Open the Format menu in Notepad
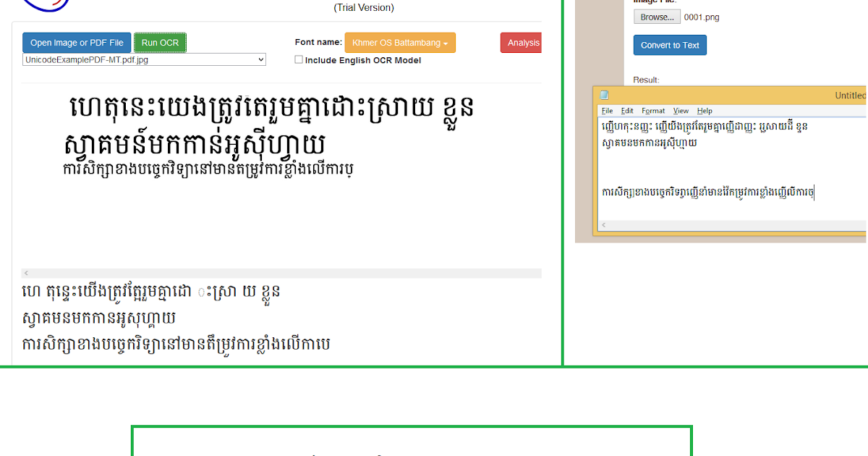Screen dimensions: 868x456 652,110
